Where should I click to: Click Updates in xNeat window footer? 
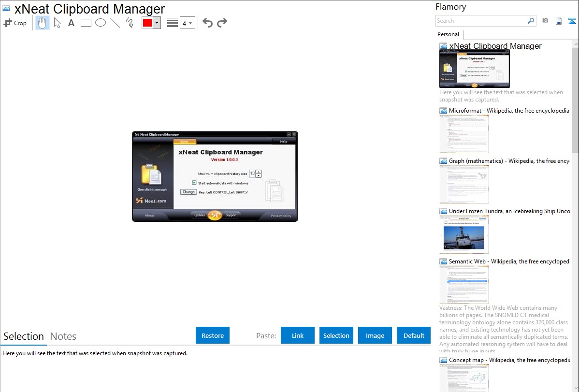tap(200, 215)
